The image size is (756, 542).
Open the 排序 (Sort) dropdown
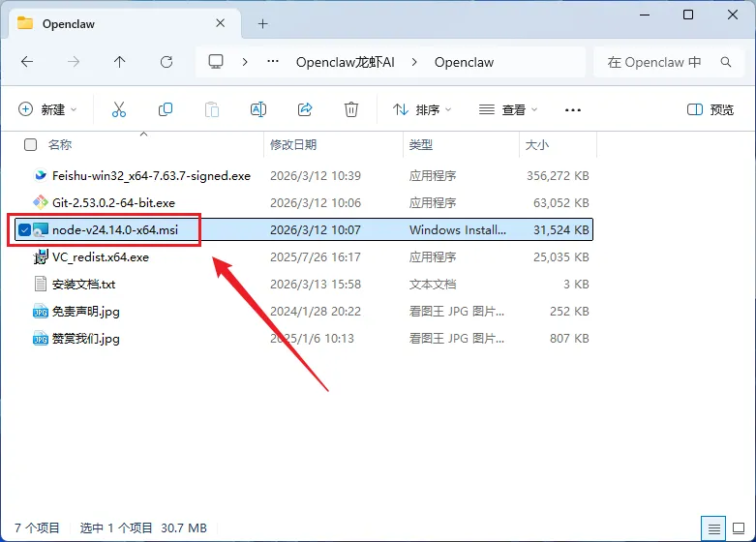pos(422,110)
